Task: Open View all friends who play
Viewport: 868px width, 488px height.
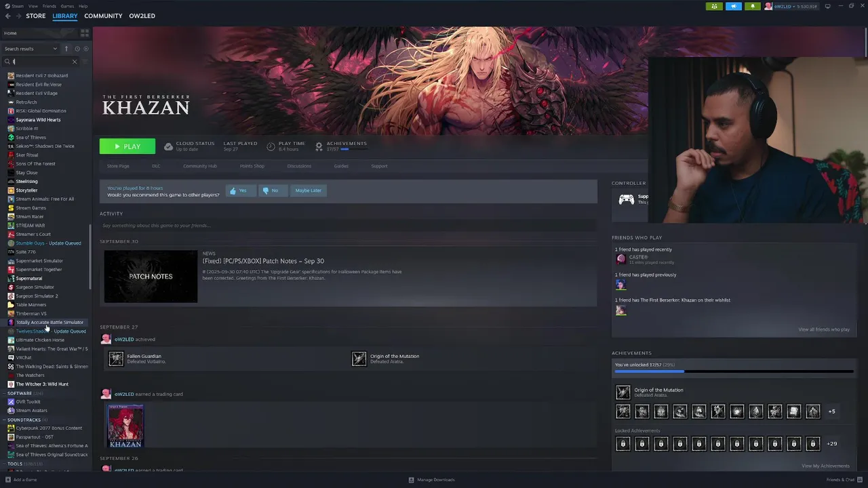Action: click(x=824, y=329)
